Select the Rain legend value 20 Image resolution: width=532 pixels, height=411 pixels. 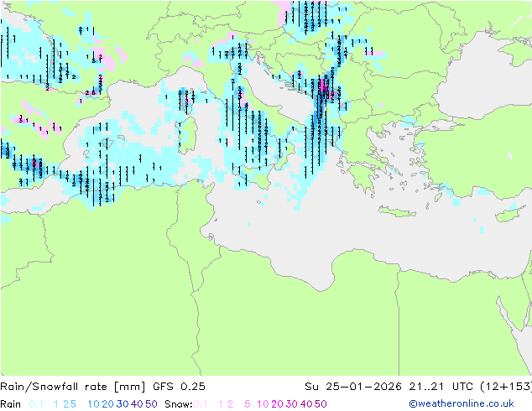108,404
